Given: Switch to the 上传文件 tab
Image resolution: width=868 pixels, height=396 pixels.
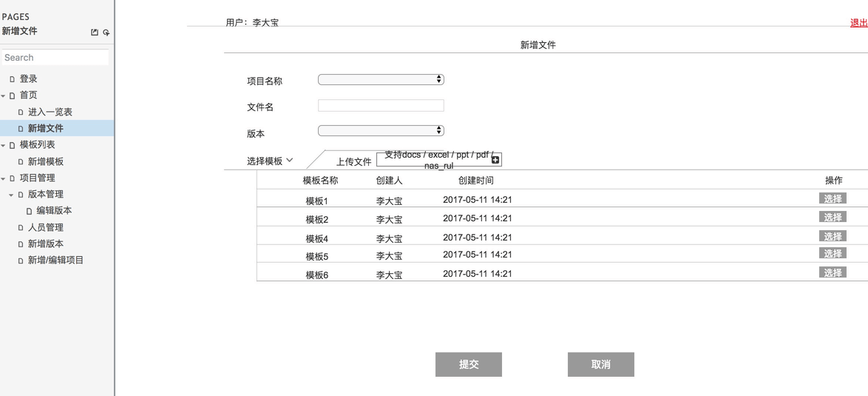Looking at the screenshot, I should click(353, 161).
